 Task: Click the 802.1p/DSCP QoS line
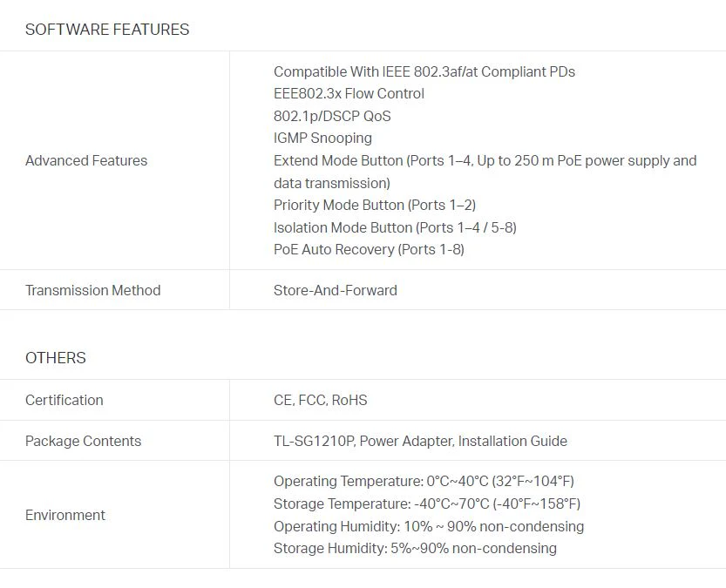coord(332,116)
